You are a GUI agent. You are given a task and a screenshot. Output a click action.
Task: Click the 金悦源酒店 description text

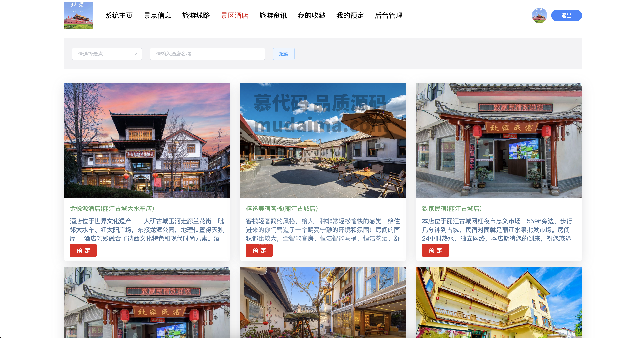(x=147, y=230)
